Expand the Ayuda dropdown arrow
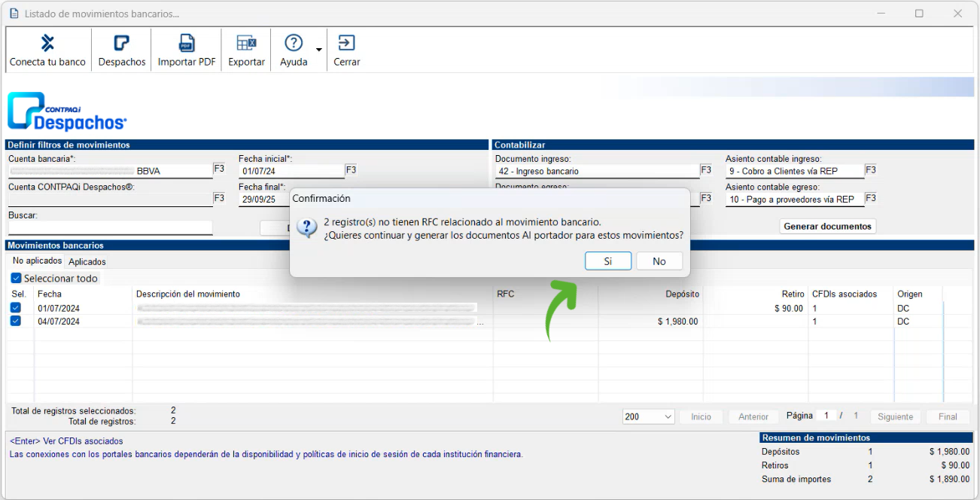 point(318,50)
